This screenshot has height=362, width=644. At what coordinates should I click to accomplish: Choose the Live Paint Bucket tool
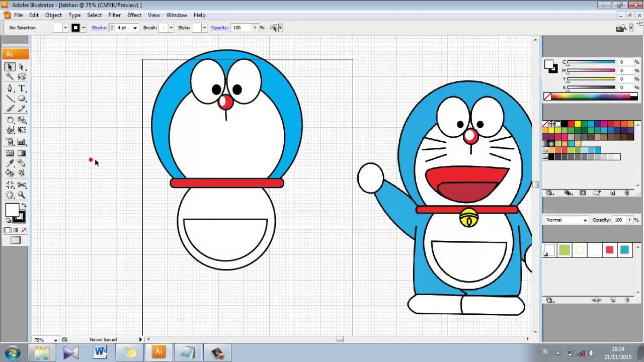[10, 173]
